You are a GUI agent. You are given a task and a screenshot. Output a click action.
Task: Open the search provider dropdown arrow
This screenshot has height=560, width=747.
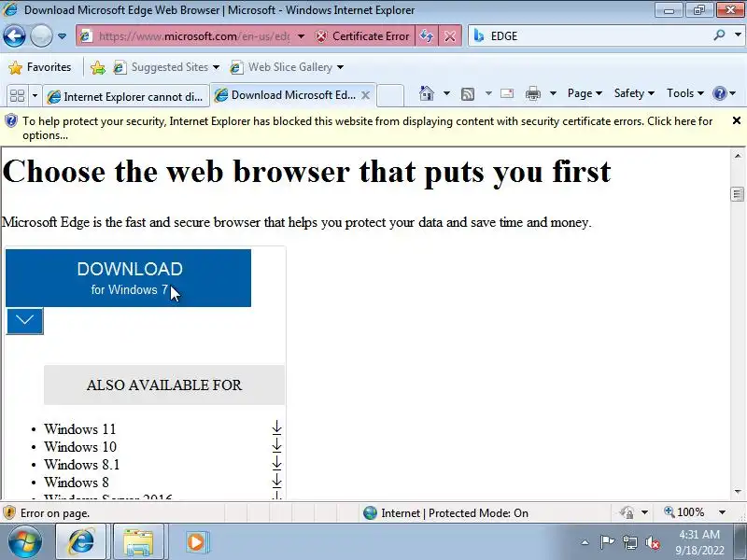coord(738,35)
